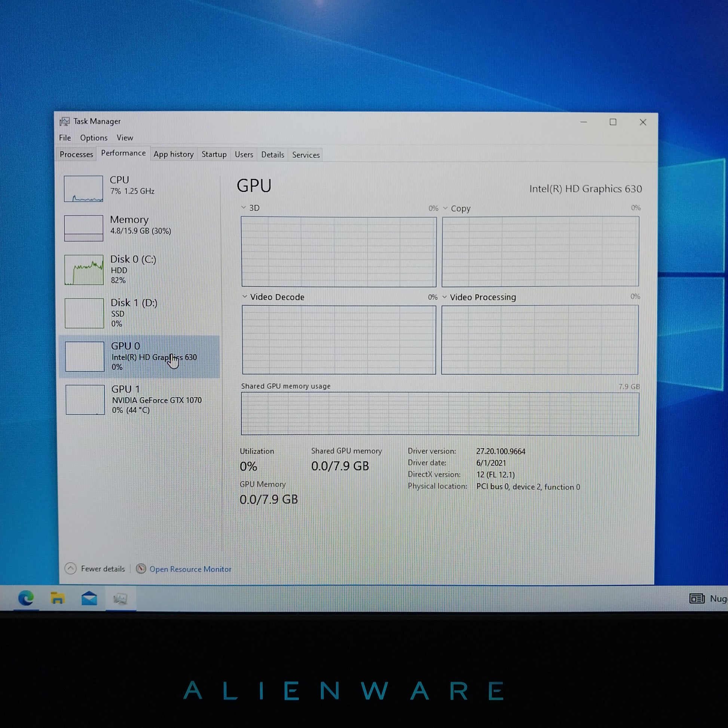This screenshot has height=728, width=728.
Task: Maximize the Task Manager window
Action: click(x=613, y=122)
